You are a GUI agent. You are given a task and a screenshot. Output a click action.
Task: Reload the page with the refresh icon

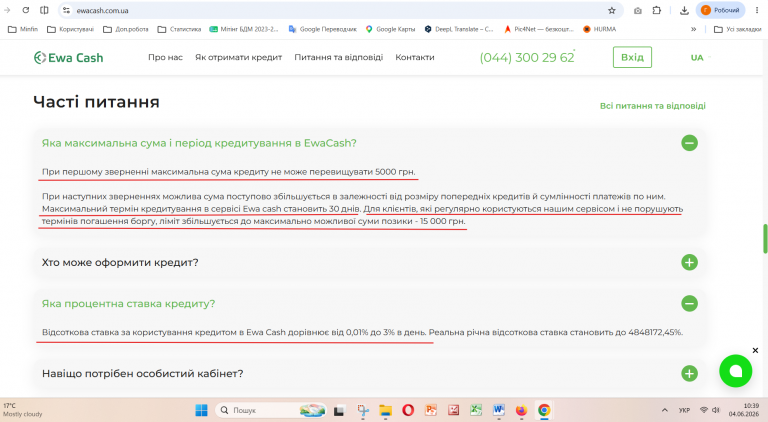25,10
